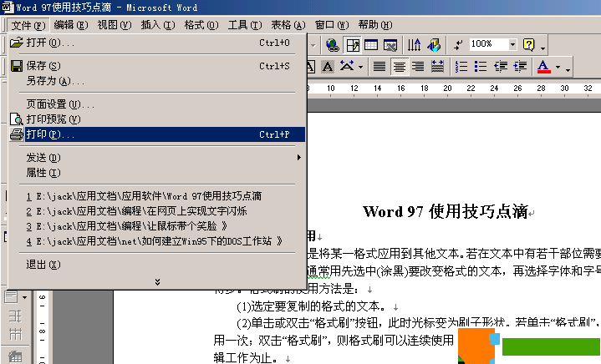601x364 pixels.
Task: Toggle the Show/Hide paragraph marks icon
Action: click(458, 45)
